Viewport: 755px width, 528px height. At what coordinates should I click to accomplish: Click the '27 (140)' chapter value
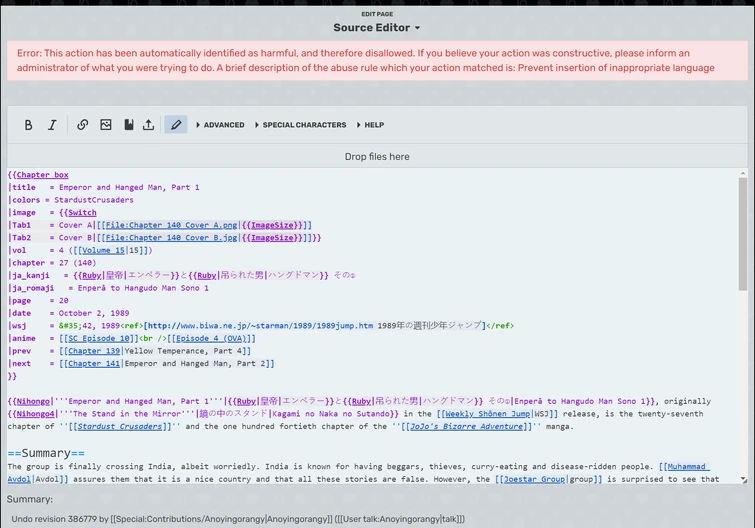[x=78, y=263]
